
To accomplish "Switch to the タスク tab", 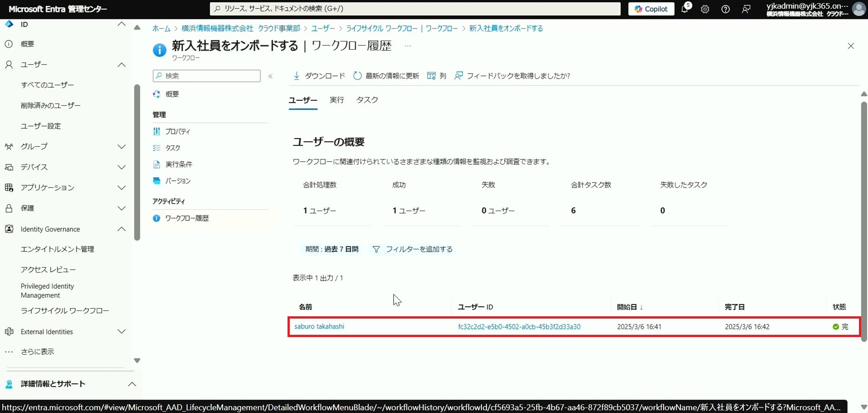I will (x=367, y=100).
